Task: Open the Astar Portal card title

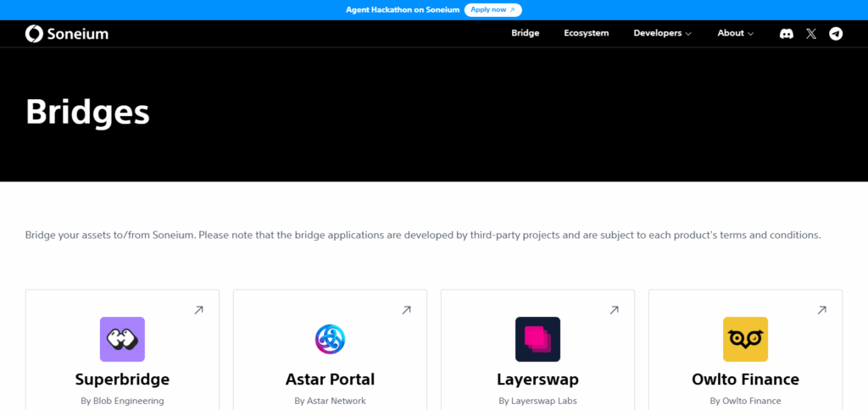Action: [x=330, y=380]
